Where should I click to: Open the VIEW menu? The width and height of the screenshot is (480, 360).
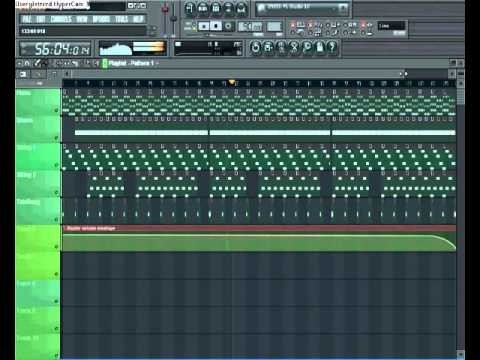82,19
